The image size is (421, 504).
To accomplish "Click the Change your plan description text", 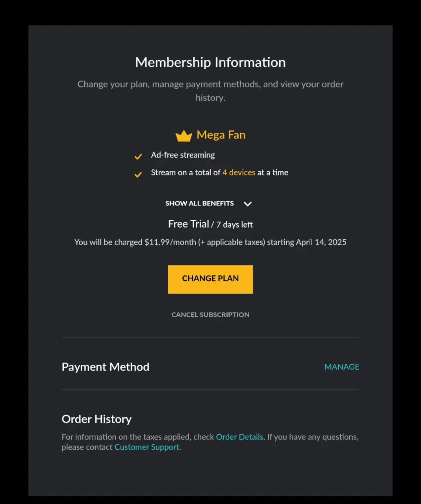I will (x=210, y=91).
